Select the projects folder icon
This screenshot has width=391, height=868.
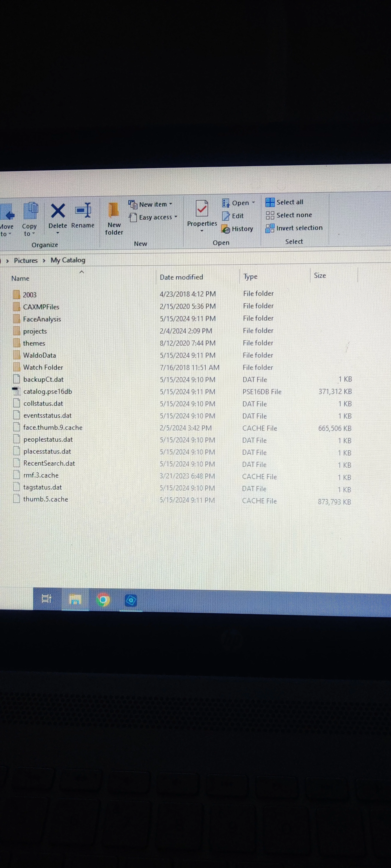point(17,331)
